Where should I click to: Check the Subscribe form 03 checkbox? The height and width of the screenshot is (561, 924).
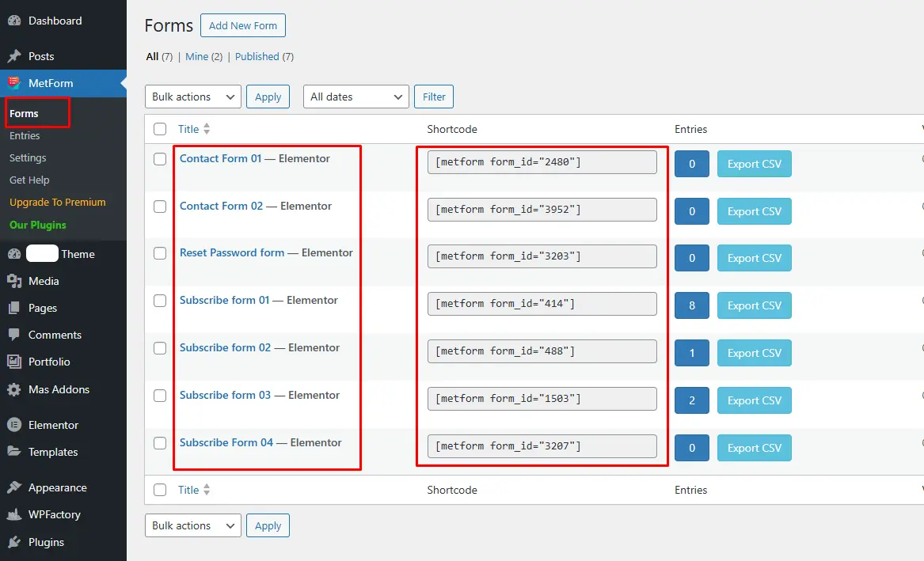(x=160, y=396)
